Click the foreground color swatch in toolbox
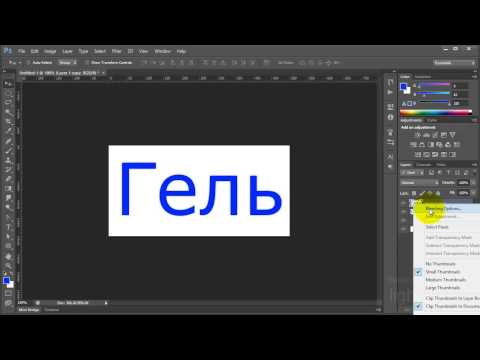Screen dimensions: 480x360 coord(6,281)
